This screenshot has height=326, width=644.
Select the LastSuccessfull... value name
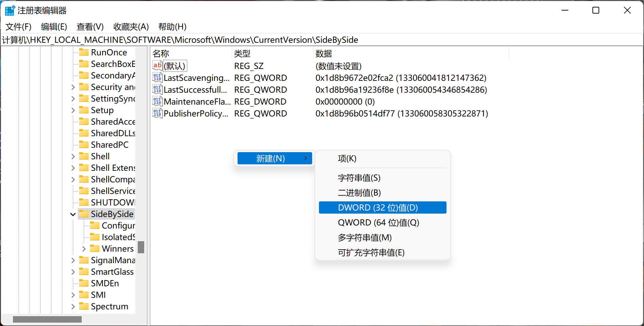click(195, 90)
